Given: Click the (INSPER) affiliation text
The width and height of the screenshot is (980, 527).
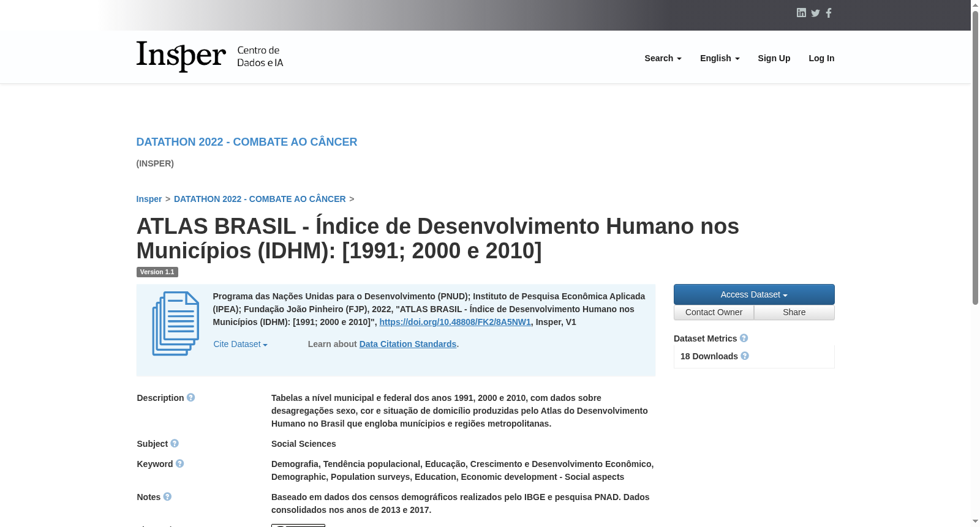Looking at the screenshot, I should (155, 163).
